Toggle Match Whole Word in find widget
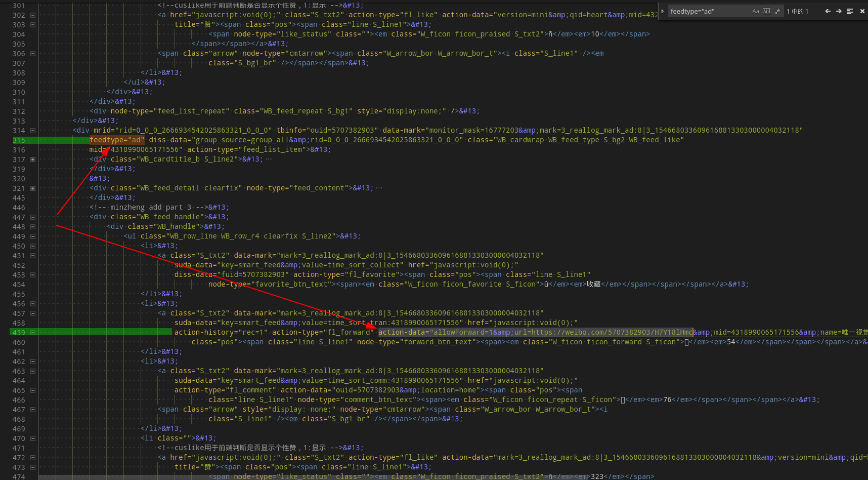This screenshot has width=868, height=480. (767, 11)
